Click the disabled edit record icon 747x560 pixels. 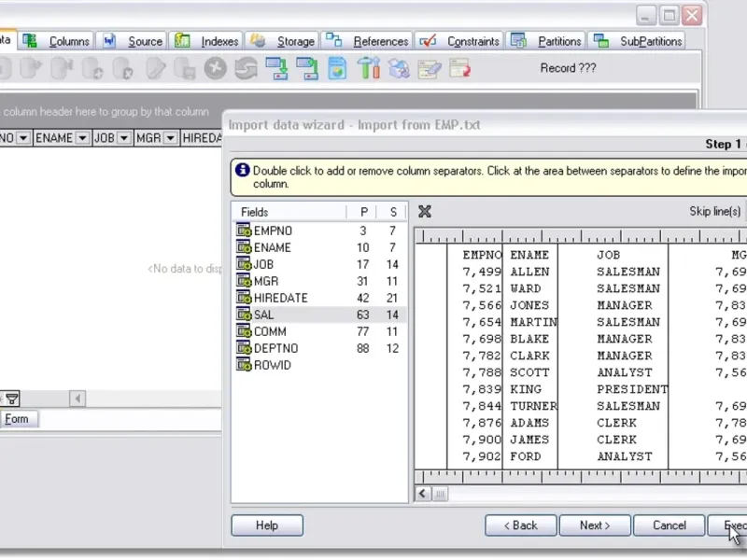[x=156, y=68]
